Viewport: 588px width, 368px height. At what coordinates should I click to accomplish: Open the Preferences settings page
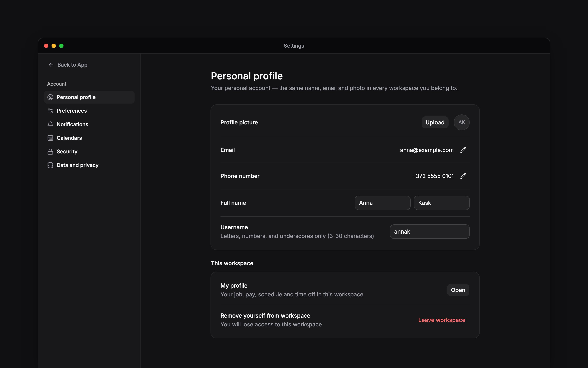point(89,111)
